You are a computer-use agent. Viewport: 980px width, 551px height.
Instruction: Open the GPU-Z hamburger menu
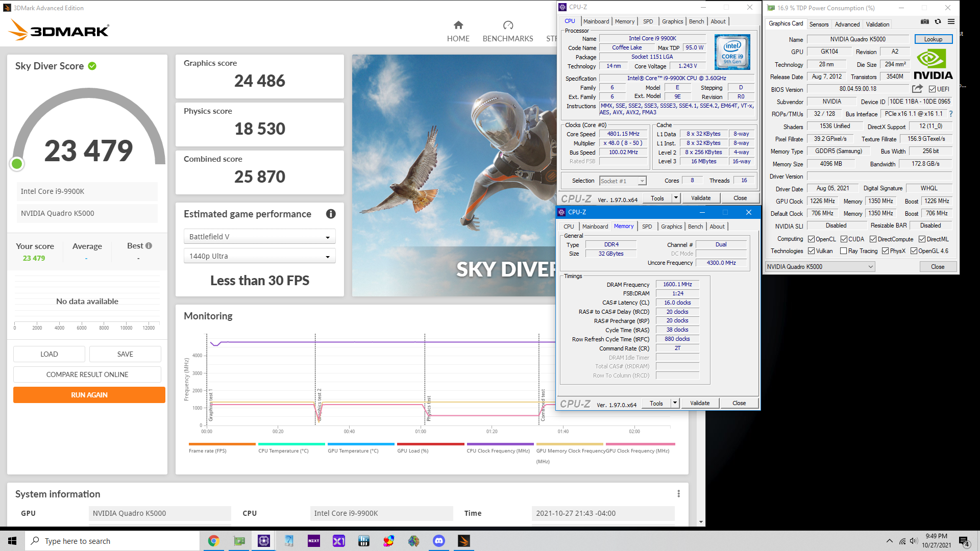click(951, 21)
